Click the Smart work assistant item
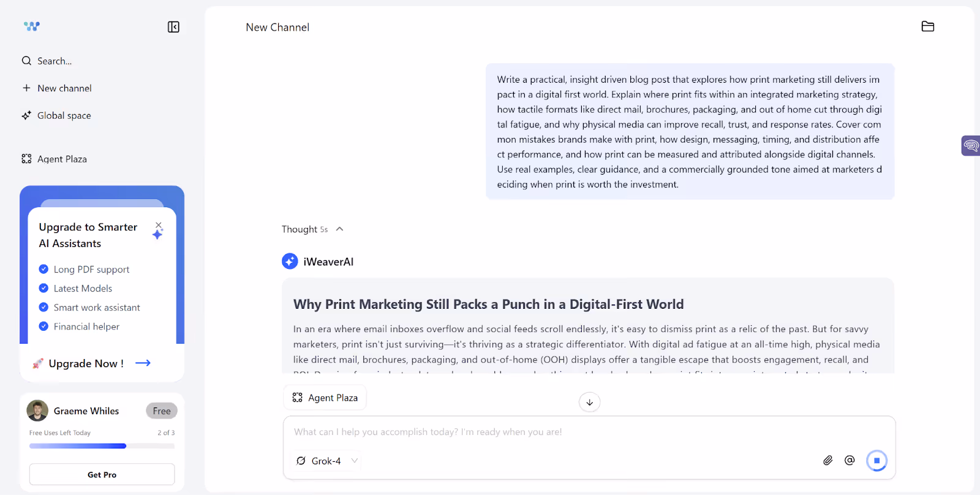The width and height of the screenshot is (980, 495). coord(89,307)
